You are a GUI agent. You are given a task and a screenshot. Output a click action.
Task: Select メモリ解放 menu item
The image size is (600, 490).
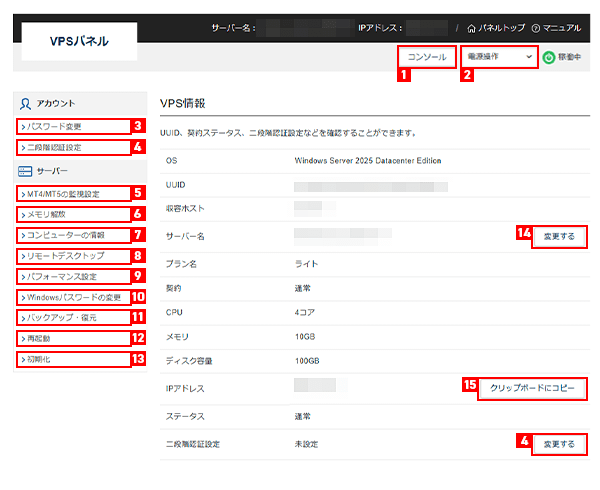tap(72, 214)
